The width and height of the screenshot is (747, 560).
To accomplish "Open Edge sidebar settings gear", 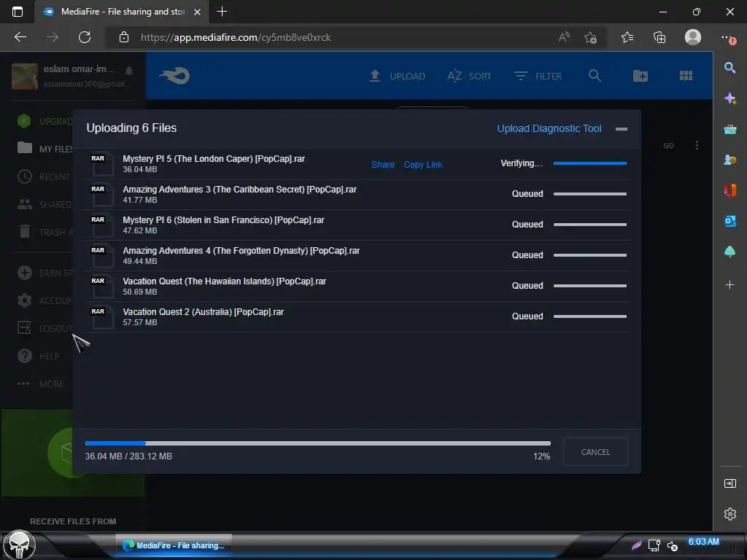I will pos(729,514).
